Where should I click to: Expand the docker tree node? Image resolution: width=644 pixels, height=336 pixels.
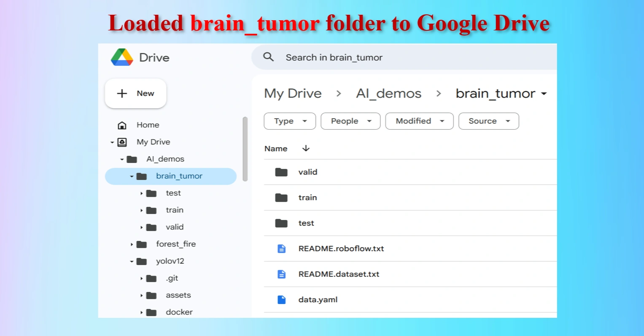tap(141, 313)
